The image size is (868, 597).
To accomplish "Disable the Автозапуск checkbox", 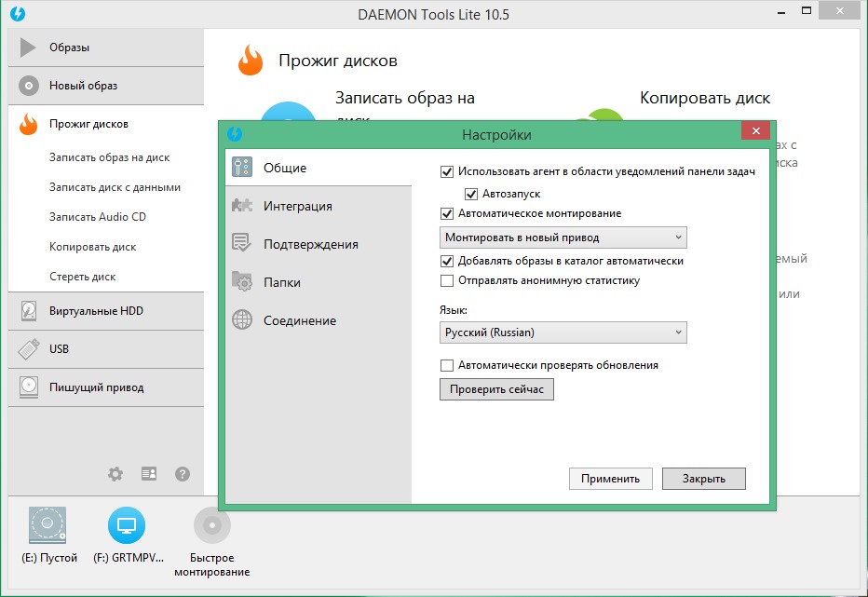I will (472, 194).
